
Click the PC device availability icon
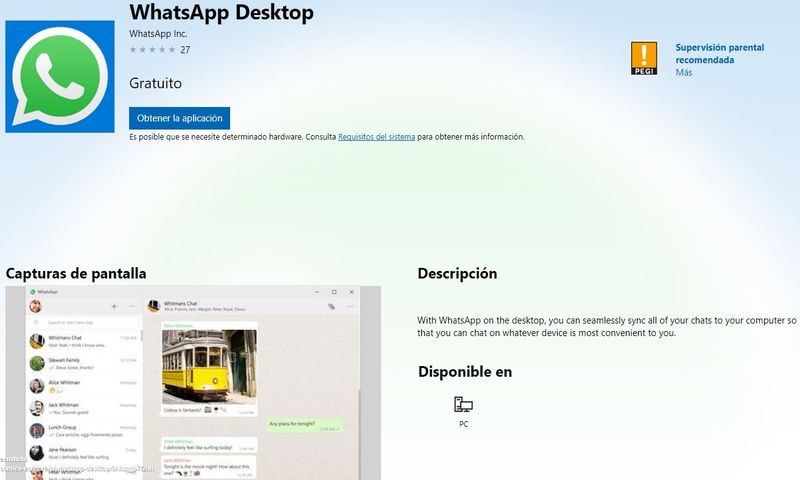tap(463, 405)
